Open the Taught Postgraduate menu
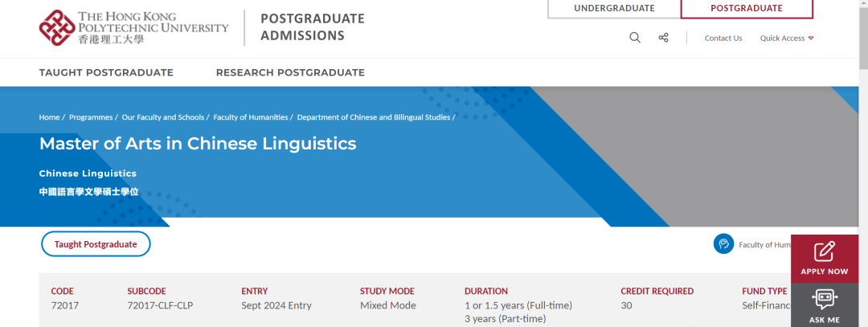The image size is (868, 327). pos(106,72)
